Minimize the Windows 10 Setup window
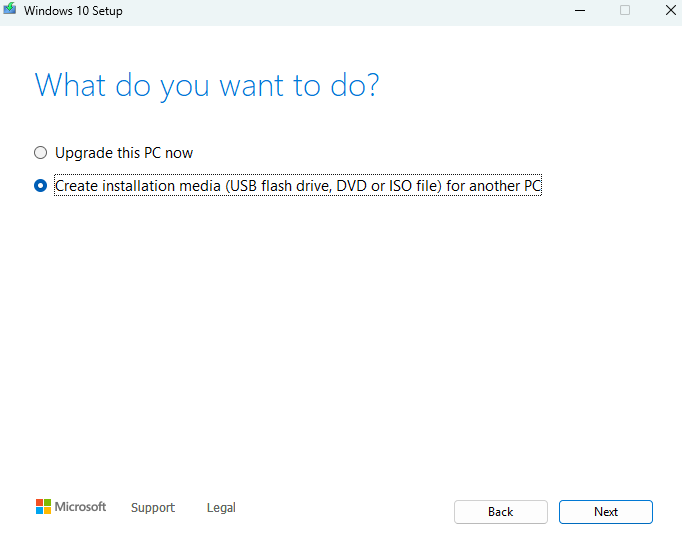 pos(580,10)
